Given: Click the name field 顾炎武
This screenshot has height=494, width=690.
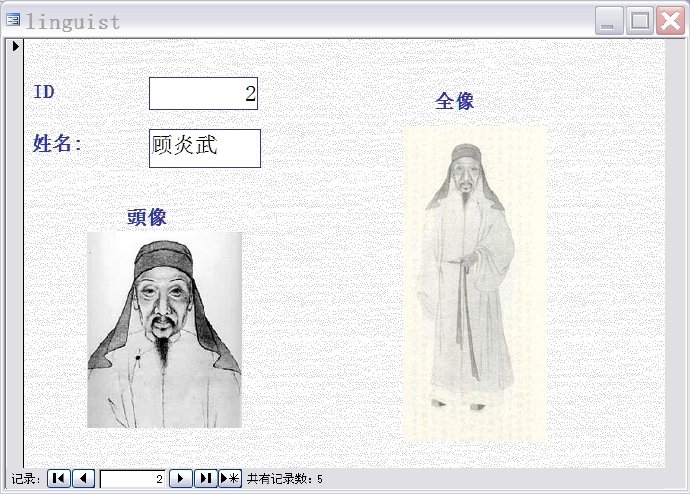Looking at the screenshot, I should (205, 148).
